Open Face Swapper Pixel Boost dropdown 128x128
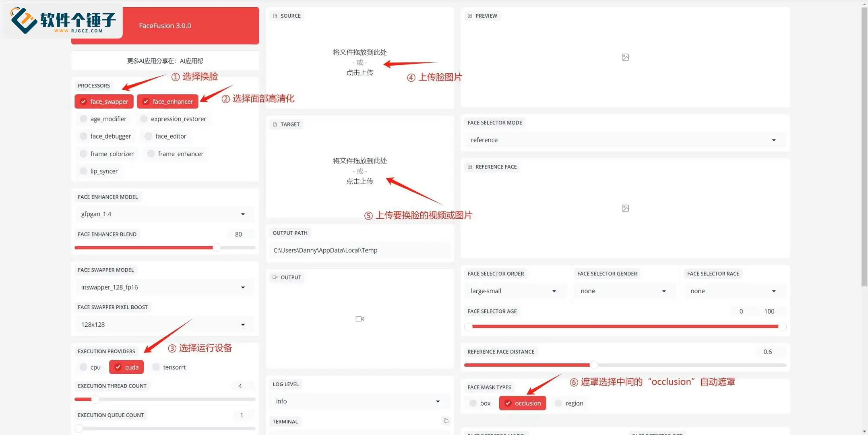Screen dimensions: 868x435 (165, 325)
